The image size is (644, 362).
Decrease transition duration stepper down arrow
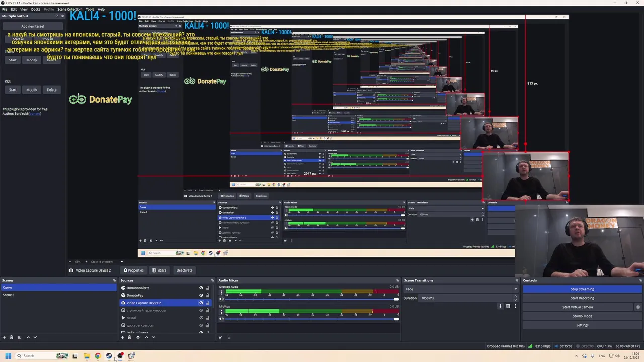coord(515,300)
